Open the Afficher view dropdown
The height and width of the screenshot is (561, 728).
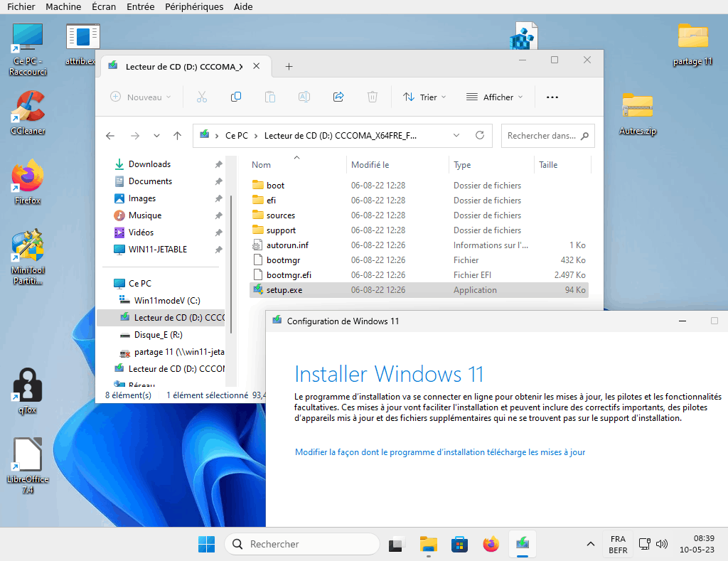pyautogui.click(x=495, y=97)
